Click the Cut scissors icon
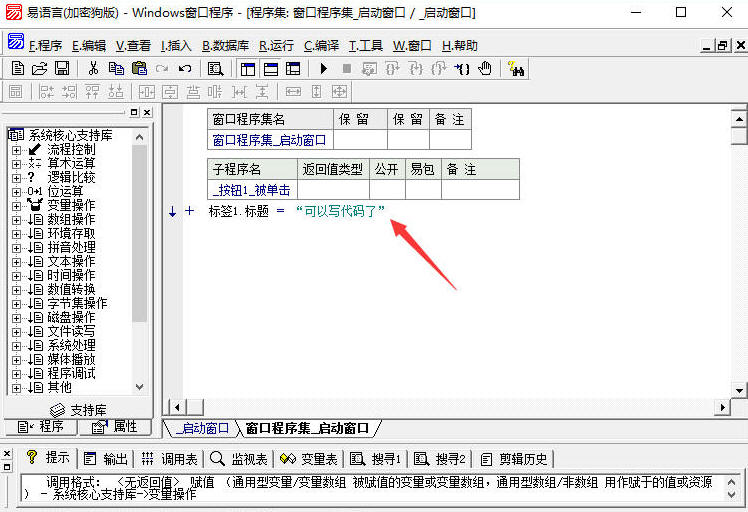Image resolution: width=748 pixels, height=512 pixels. (93, 68)
